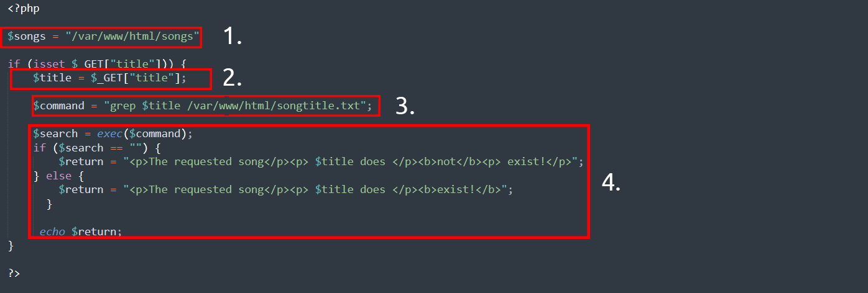The height and width of the screenshot is (293, 868).
Task: Click the else keyword
Action: (x=58, y=176)
